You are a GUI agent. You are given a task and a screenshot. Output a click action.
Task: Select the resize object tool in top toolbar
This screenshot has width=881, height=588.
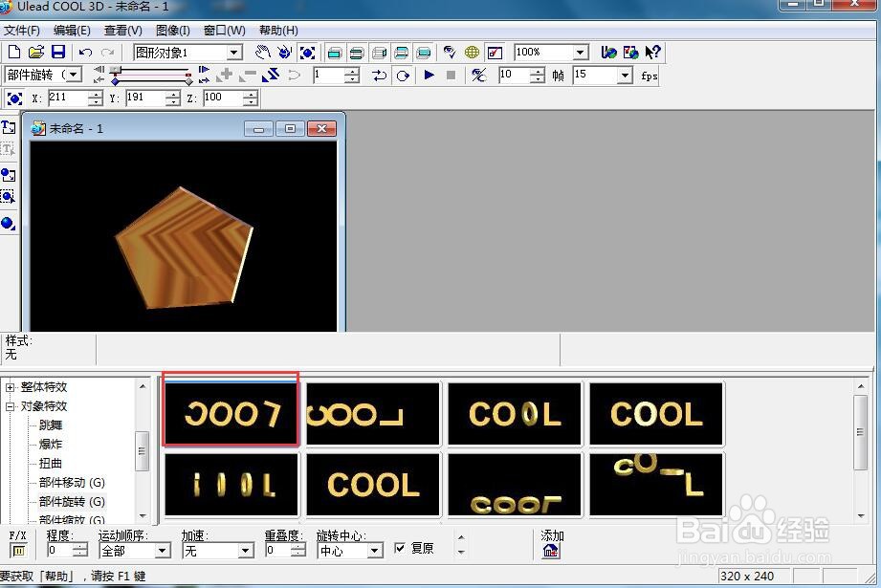pos(307,53)
